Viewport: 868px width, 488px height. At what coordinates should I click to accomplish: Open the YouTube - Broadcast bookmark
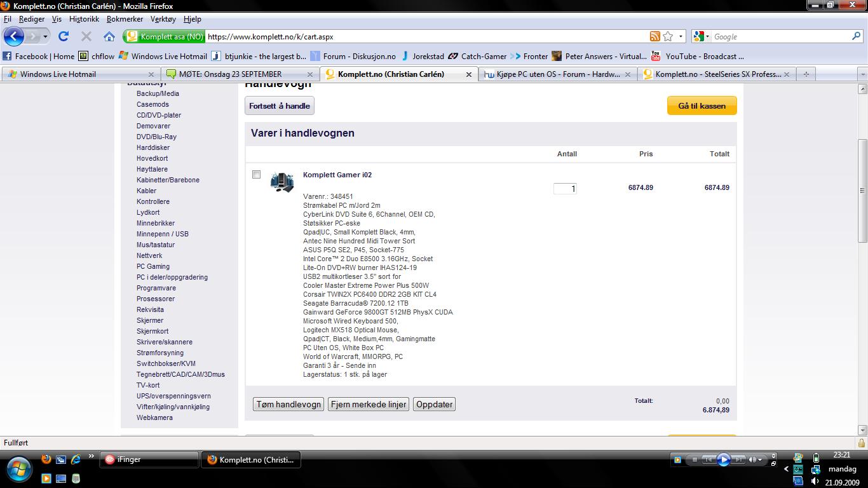pyautogui.click(x=697, y=56)
